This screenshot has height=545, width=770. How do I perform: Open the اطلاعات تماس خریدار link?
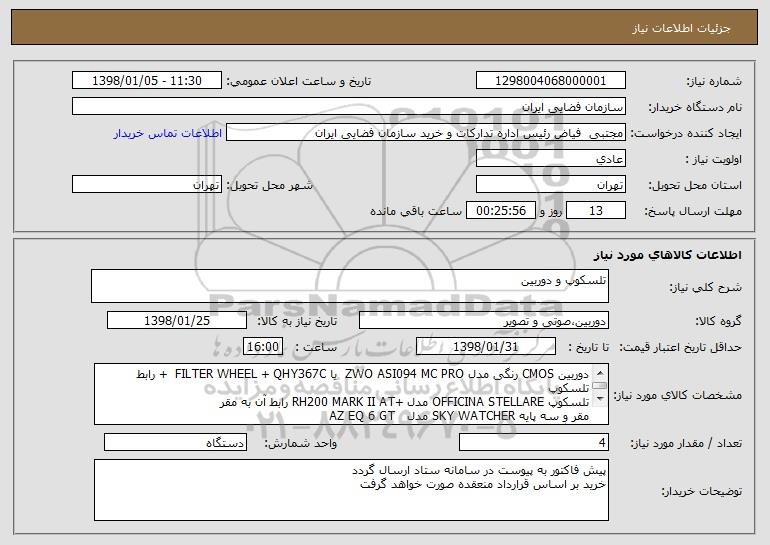[168, 134]
